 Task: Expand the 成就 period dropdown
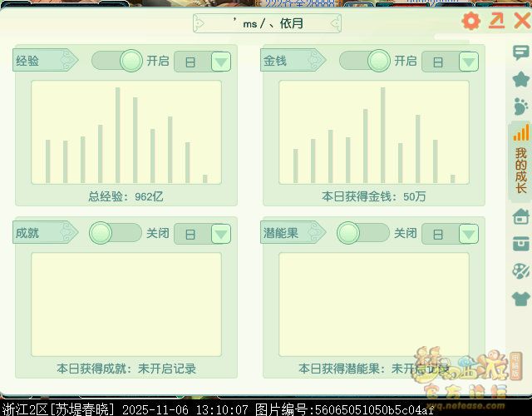tap(220, 235)
